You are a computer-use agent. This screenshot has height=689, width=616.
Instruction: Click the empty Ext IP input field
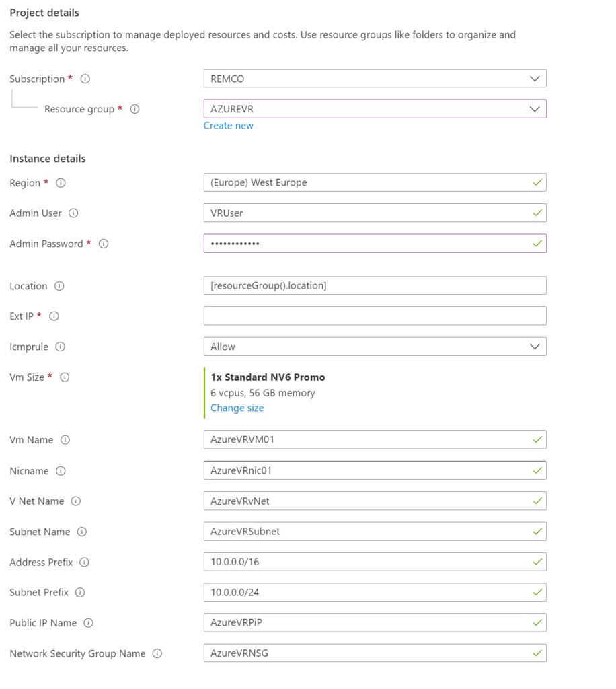(375, 316)
